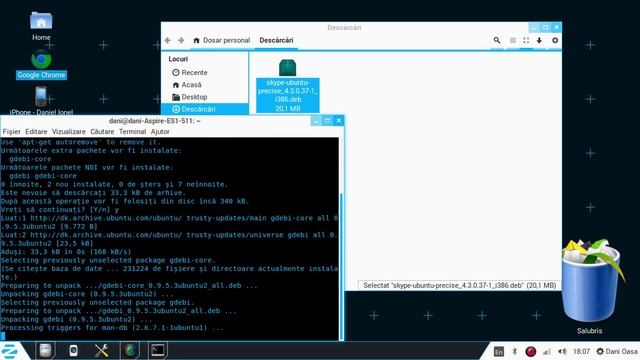This screenshot has height=360, width=640.
Task: Switch file manager to list view
Action: 513,40
